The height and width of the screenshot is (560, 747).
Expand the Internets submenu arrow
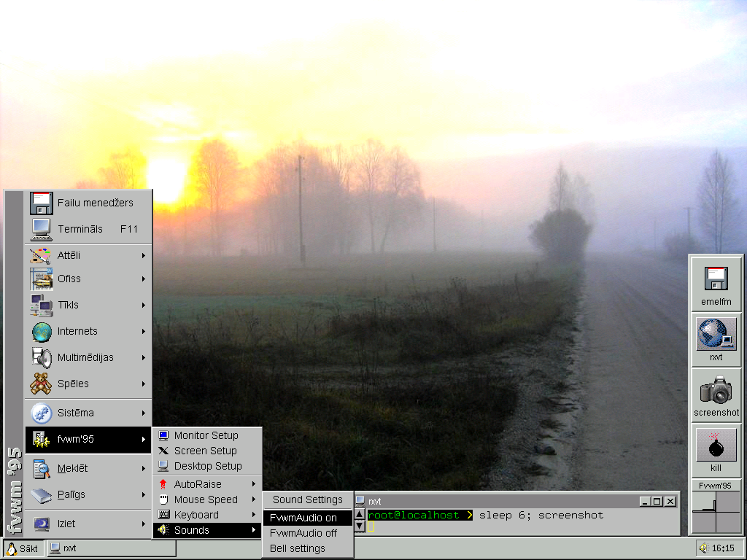point(144,332)
